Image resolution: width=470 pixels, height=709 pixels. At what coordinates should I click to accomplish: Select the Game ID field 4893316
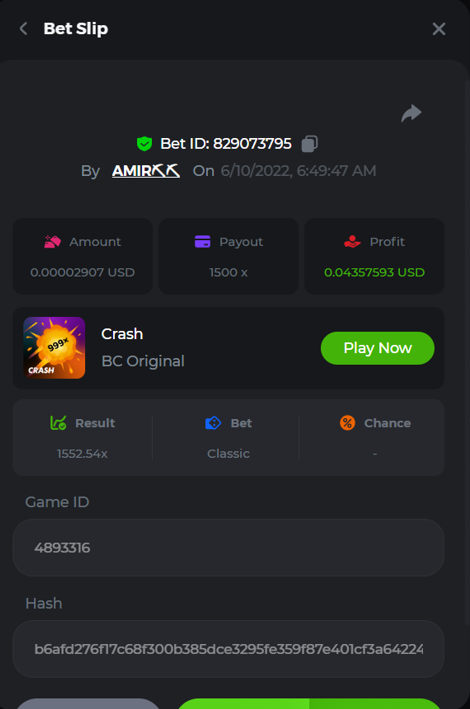point(228,548)
